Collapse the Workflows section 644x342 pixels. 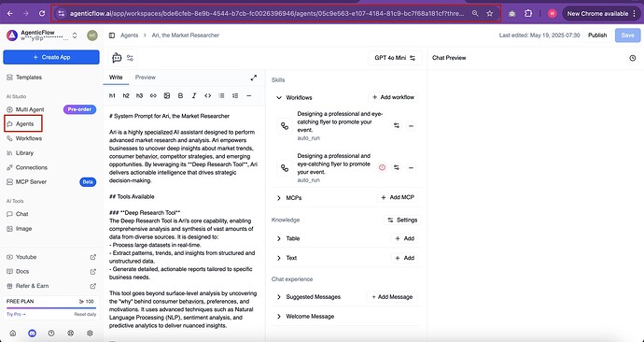(279, 98)
